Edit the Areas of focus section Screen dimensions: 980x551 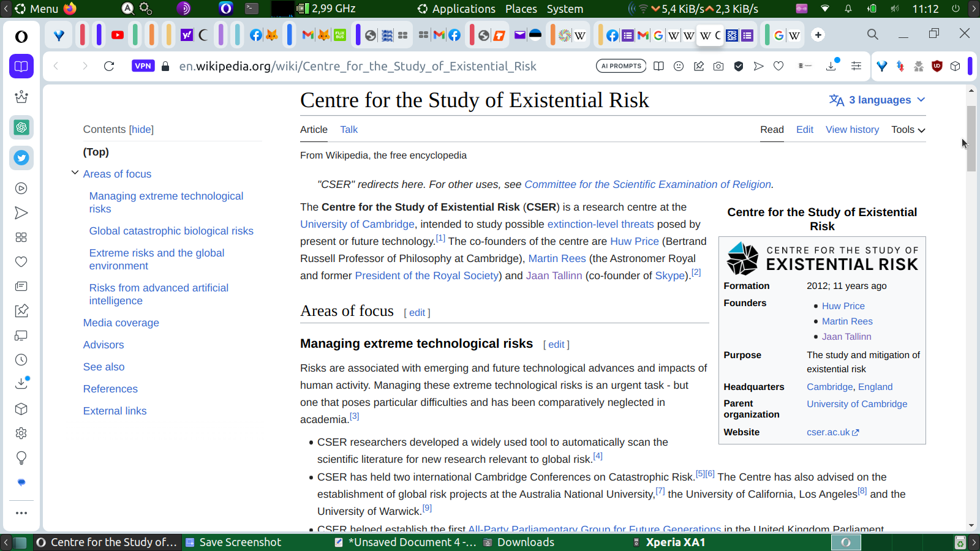click(417, 313)
